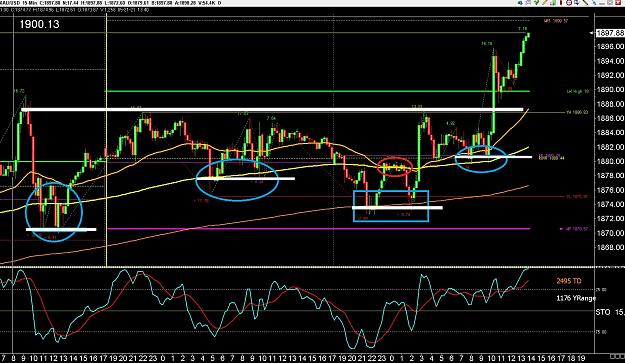Click the L:1872.60 low value in header
This screenshot has height=363, width=625.
click(115, 3)
